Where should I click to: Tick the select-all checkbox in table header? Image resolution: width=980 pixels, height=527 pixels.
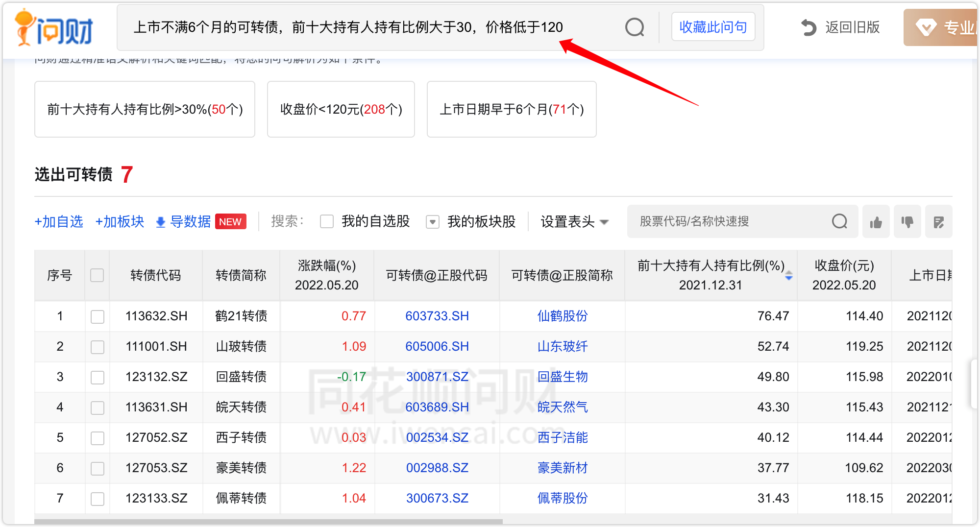coord(97,275)
